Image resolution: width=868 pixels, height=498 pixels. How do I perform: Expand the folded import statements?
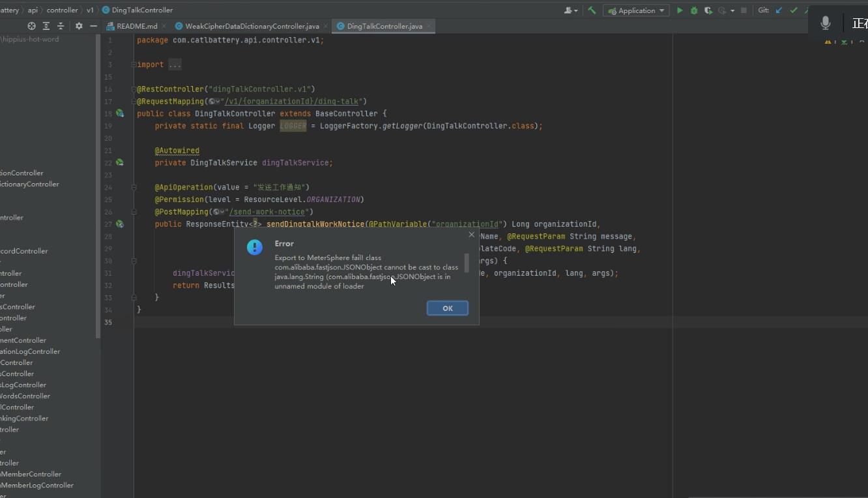click(x=175, y=64)
